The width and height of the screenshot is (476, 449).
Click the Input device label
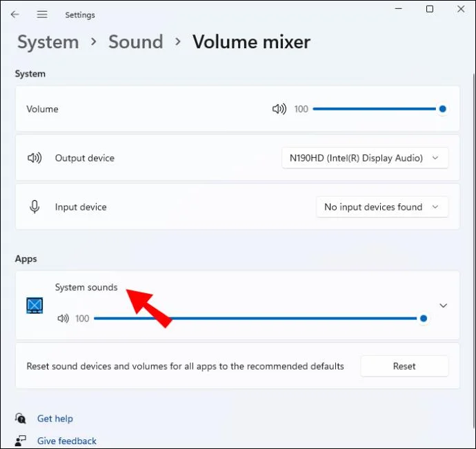click(81, 207)
